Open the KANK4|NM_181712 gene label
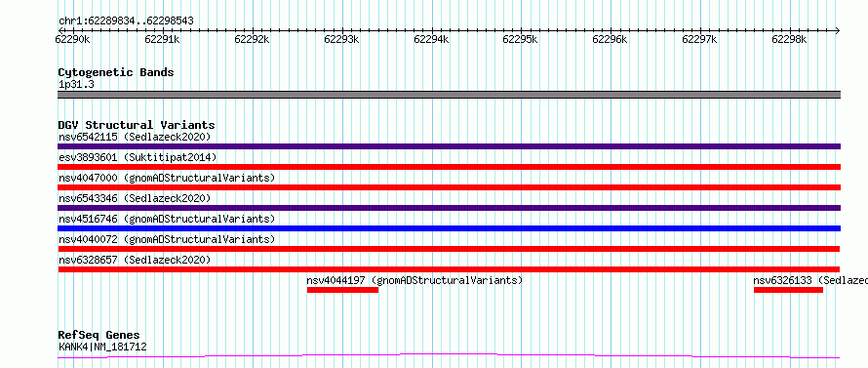 point(102,348)
